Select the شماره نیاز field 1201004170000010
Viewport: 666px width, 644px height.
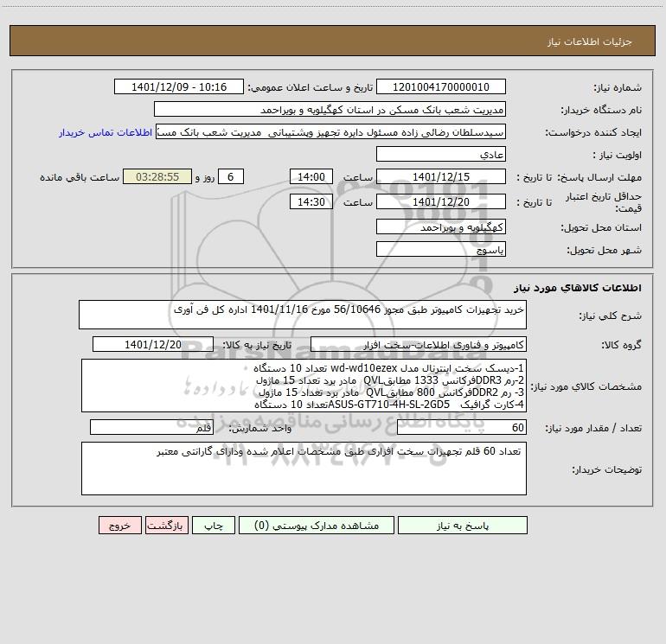(x=441, y=86)
